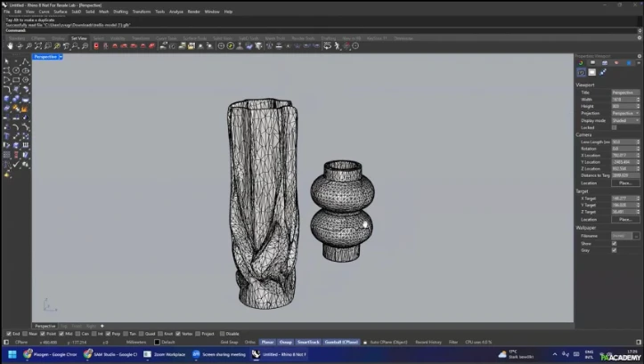Click the camera Location Place button
This screenshot has width=644, height=364.
coord(624,182)
